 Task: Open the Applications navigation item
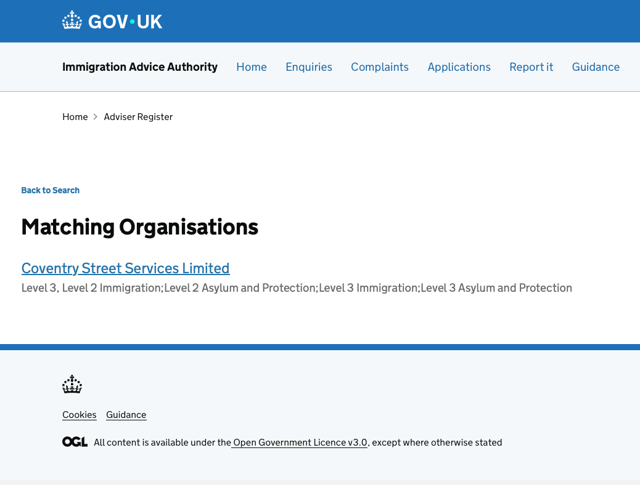point(459,67)
